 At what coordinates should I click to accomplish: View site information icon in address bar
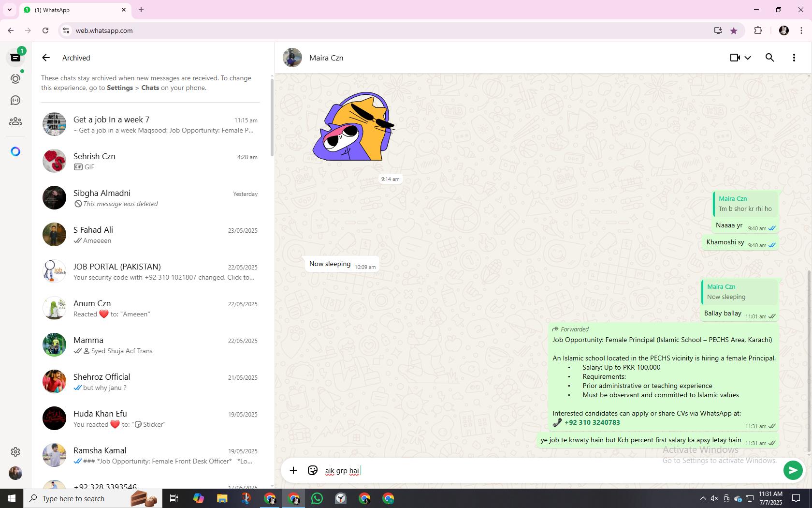tap(66, 30)
